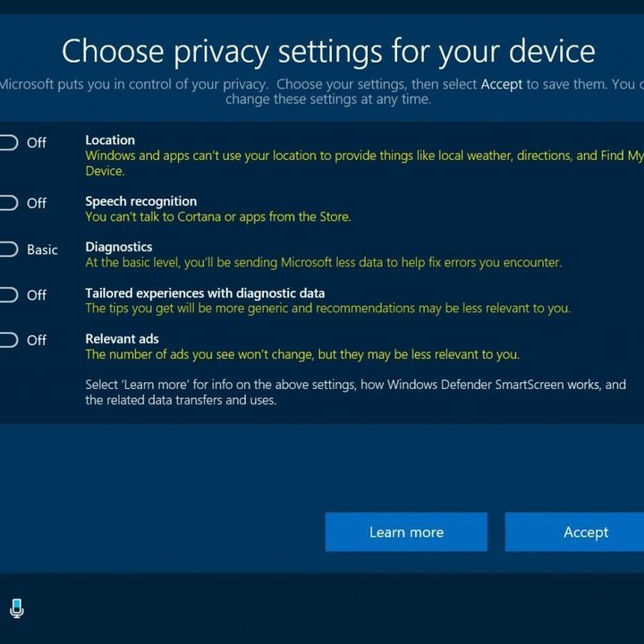Toggle the Location setting switch

point(7,142)
